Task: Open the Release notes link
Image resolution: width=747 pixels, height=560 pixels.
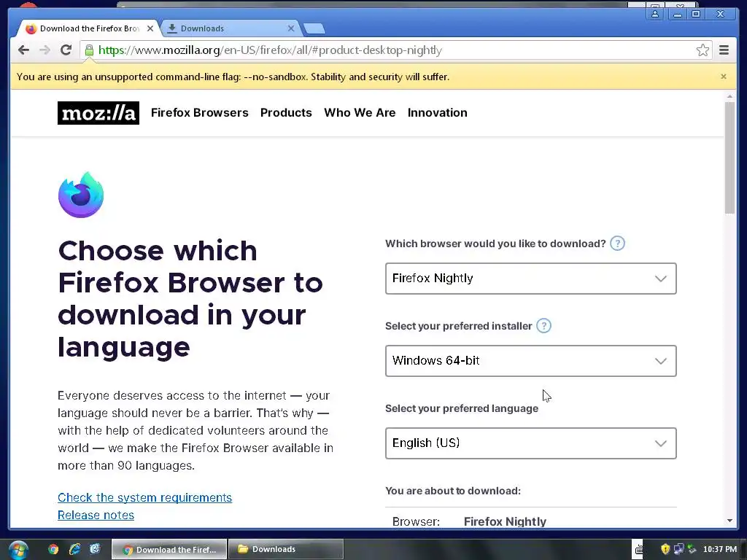Action: point(96,516)
